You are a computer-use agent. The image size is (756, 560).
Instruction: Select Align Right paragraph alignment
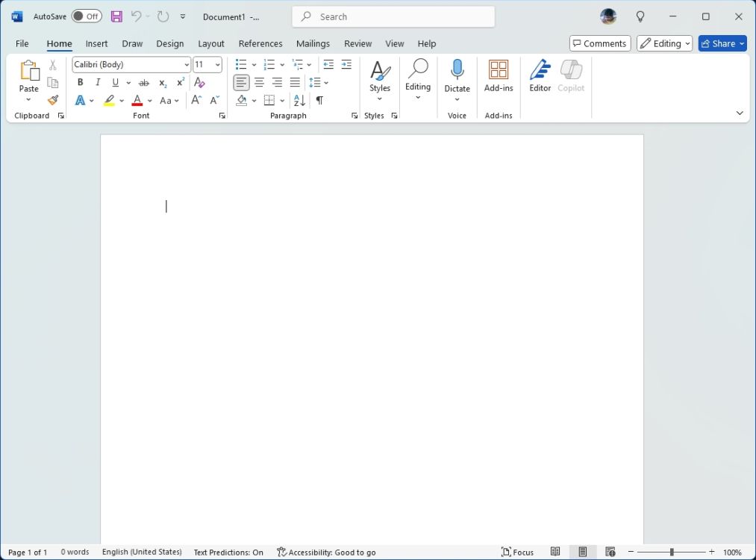[x=277, y=82]
